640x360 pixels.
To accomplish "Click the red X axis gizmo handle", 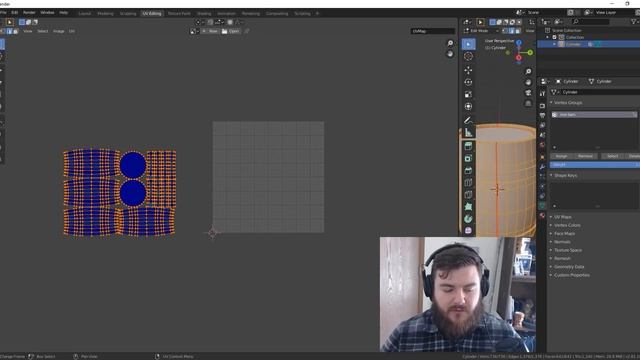I will click(x=518, y=58).
